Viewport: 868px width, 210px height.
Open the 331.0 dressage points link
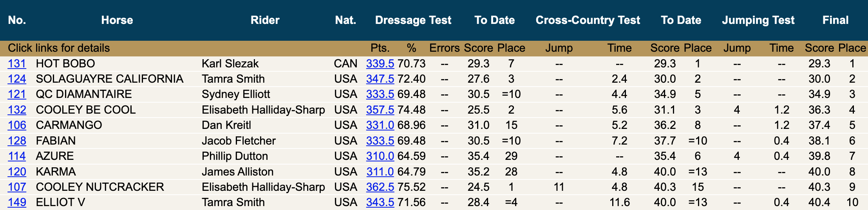(x=380, y=125)
